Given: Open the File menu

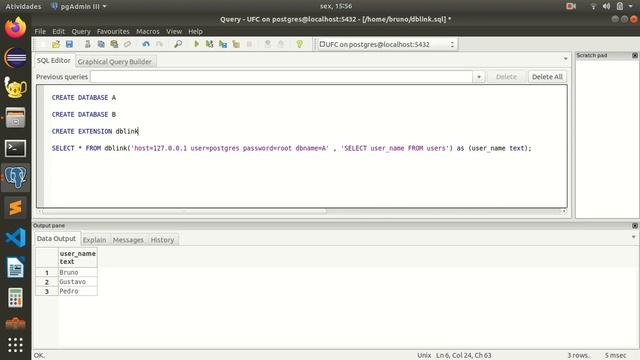Looking at the screenshot, I should pos(40,31).
